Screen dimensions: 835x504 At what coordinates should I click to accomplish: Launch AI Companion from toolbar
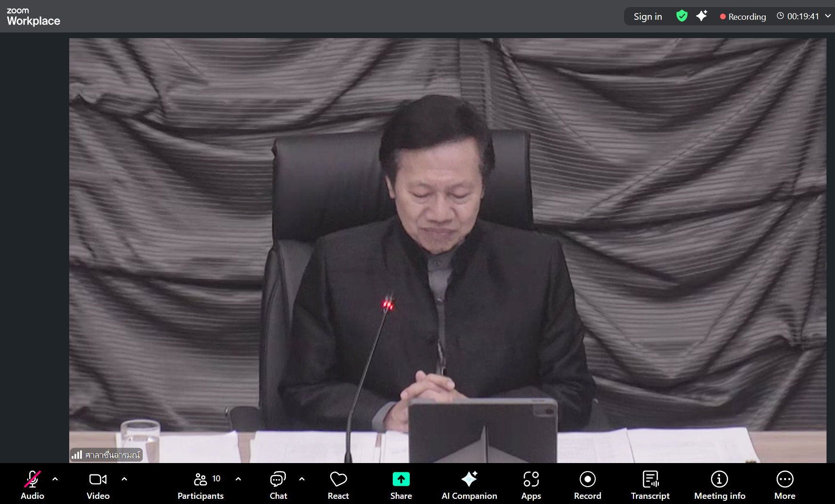click(469, 485)
